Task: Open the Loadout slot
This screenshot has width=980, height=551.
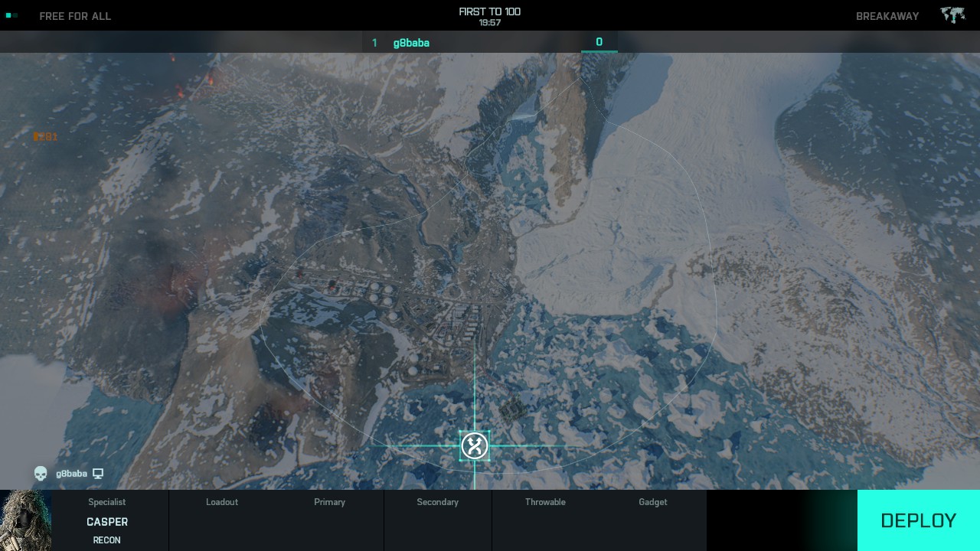Action: (x=222, y=520)
